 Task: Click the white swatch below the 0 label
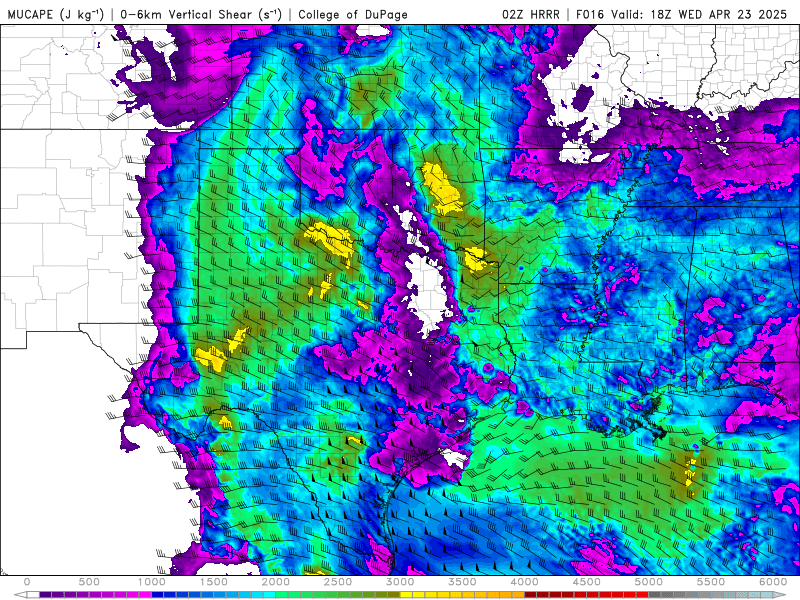[x=33, y=595]
